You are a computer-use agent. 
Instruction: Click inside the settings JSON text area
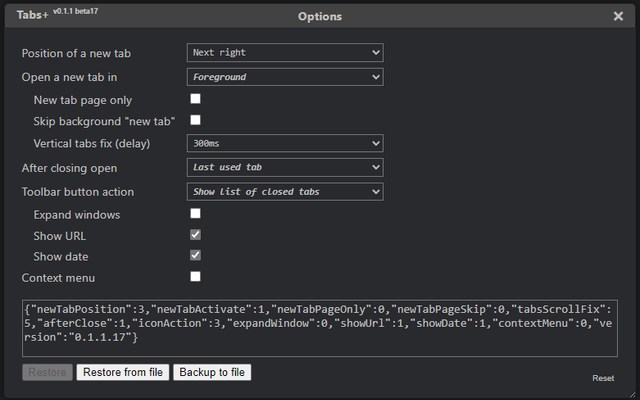(320, 325)
